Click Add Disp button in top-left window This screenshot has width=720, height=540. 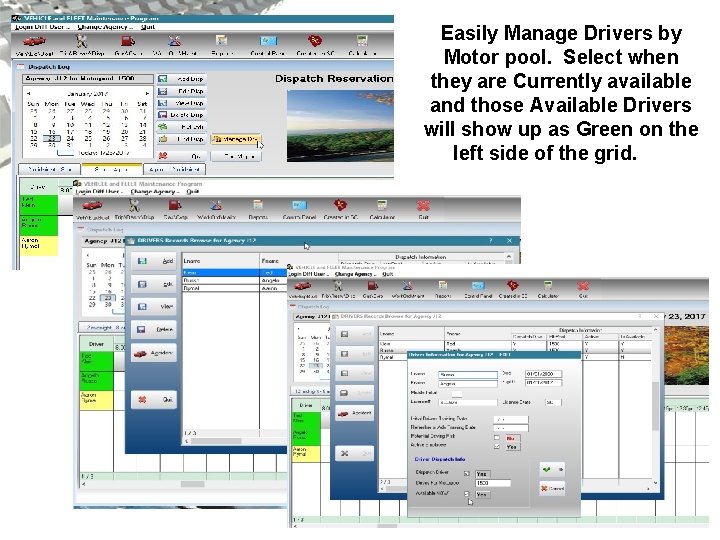tap(181, 79)
